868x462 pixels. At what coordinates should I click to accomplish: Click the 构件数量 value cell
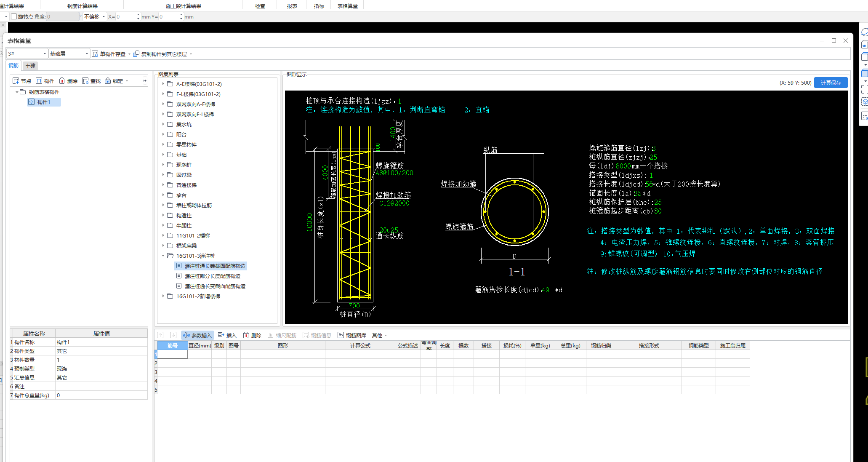click(101, 360)
